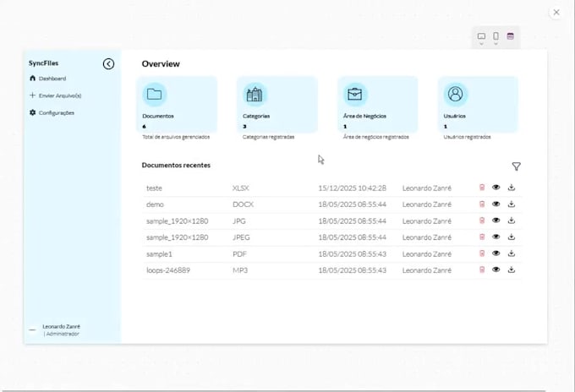Close the preview with X button
The height and width of the screenshot is (392, 575).
(x=556, y=13)
